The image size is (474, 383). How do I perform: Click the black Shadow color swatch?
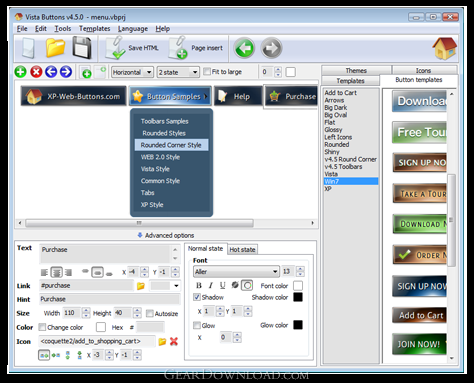tap(298, 297)
